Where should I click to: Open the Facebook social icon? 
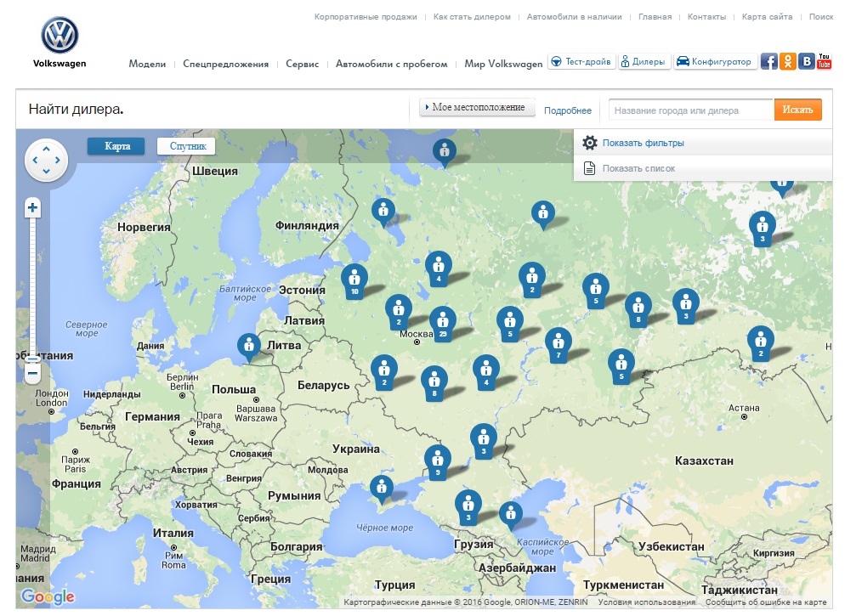(x=768, y=61)
